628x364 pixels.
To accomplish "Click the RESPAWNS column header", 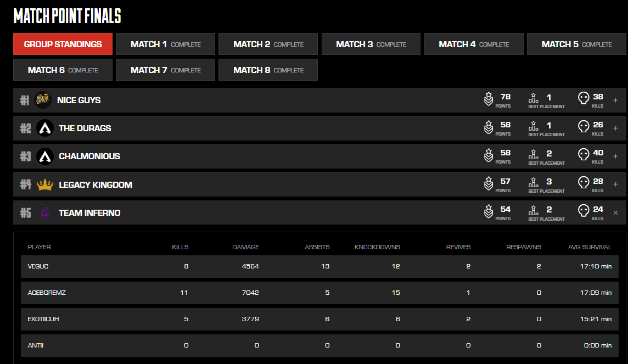I will click(x=524, y=247).
